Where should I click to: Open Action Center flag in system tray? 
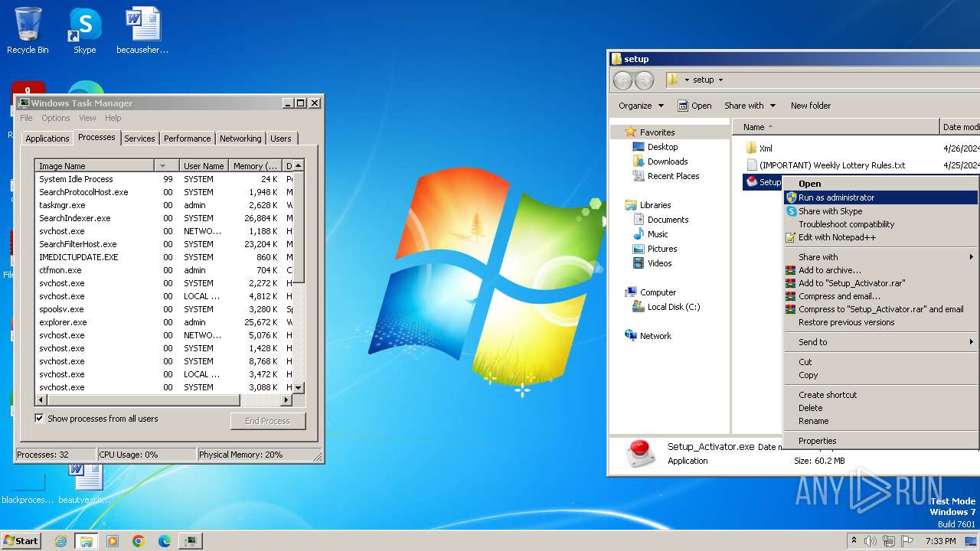(x=907, y=541)
